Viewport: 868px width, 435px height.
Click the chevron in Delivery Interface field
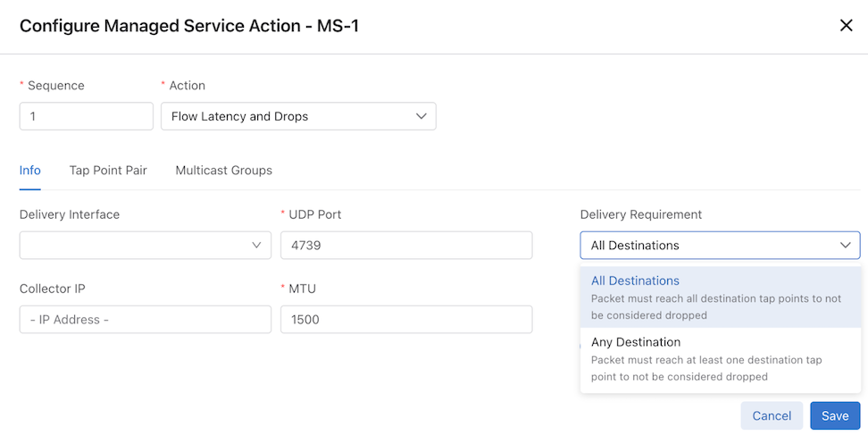pyautogui.click(x=256, y=245)
